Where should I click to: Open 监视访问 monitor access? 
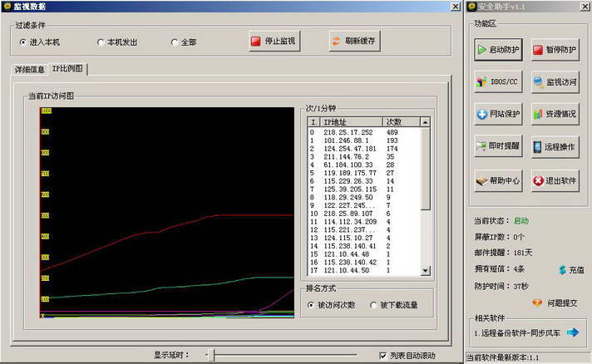[x=555, y=82]
